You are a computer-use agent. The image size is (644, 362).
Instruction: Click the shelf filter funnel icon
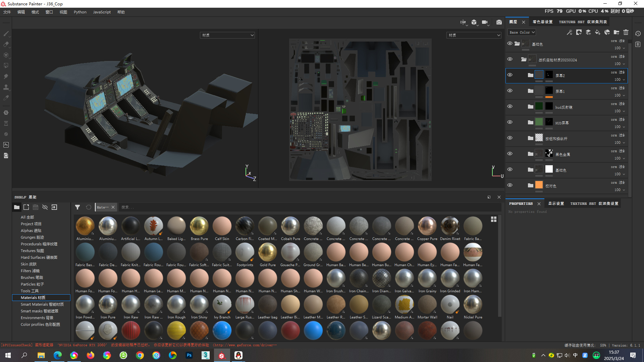(x=77, y=207)
